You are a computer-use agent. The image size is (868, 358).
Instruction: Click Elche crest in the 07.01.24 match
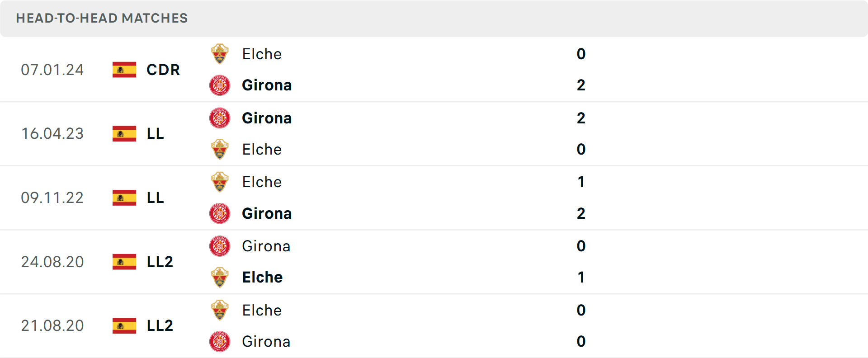(x=220, y=54)
